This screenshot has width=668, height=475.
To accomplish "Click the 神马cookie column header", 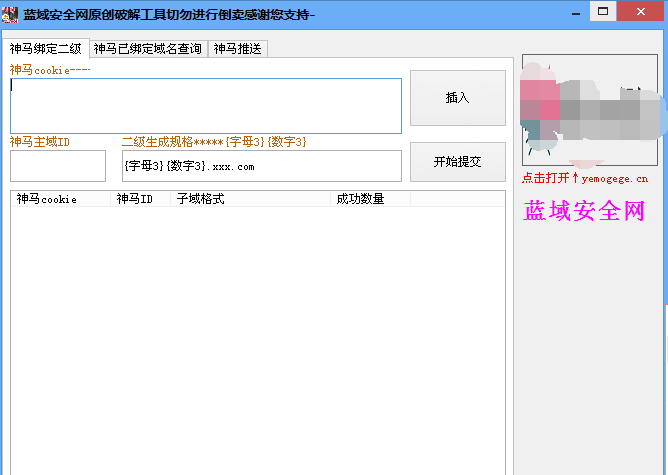I will click(x=60, y=199).
